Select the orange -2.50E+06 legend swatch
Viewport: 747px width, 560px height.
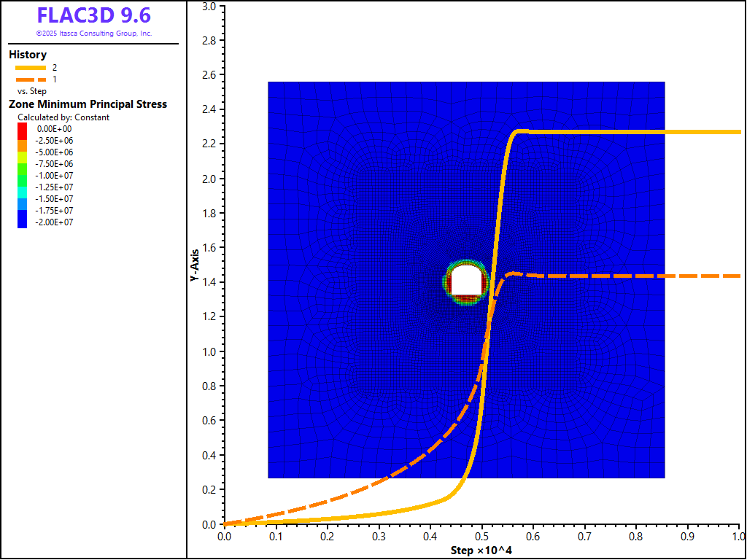(23, 141)
